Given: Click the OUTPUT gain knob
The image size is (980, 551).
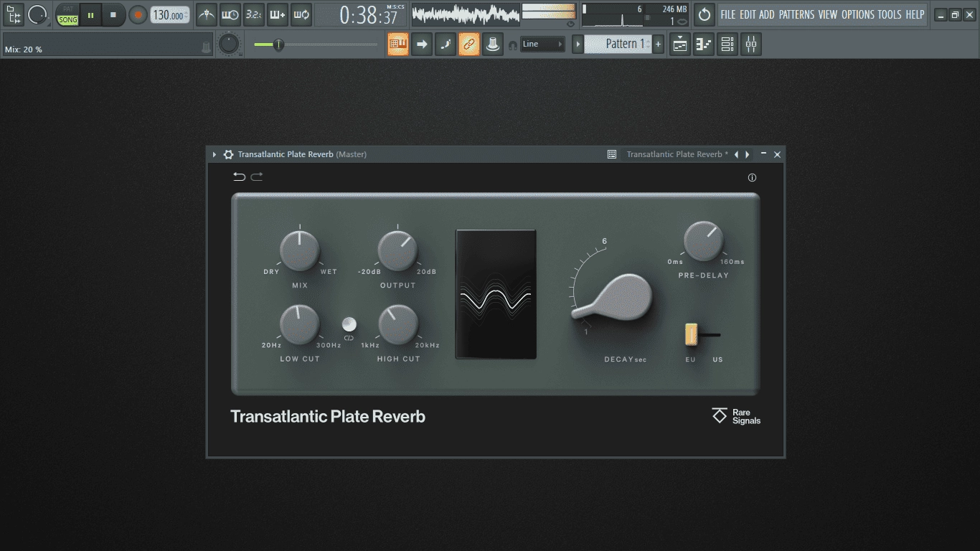Looking at the screenshot, I should tap(397, 251).
